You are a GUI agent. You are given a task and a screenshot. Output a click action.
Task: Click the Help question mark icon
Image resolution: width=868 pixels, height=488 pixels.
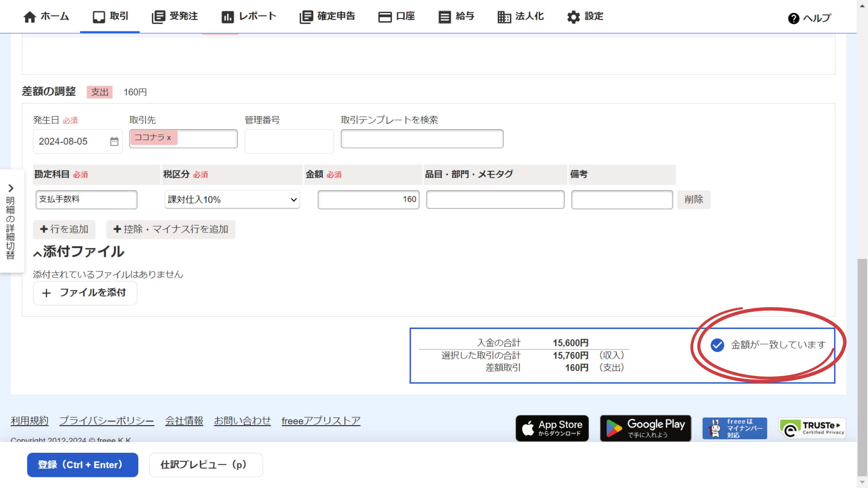[x=793, y=18]
